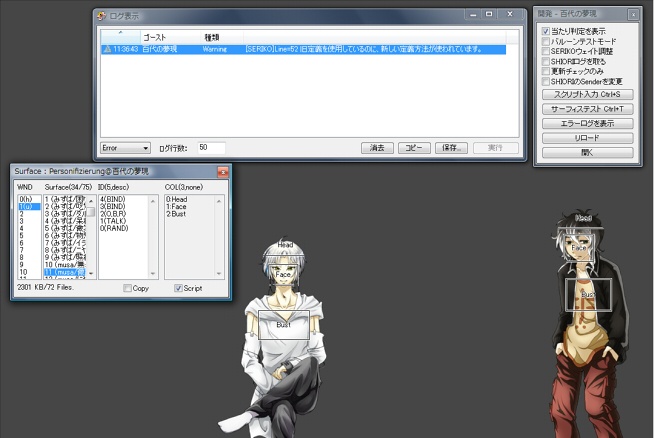
Task: Open the Error level dropdown in log window
Action: click(x=125, y=148)
